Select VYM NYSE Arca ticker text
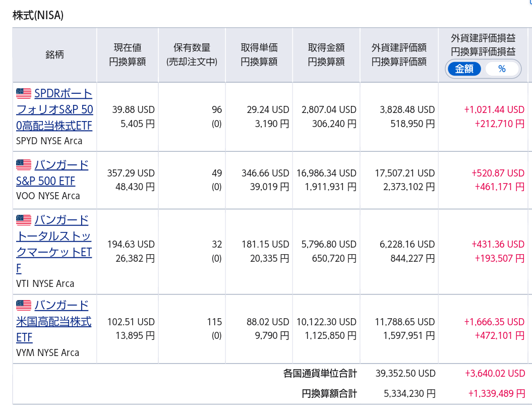This screenshot has width=532, height=411. coord(47,353)
